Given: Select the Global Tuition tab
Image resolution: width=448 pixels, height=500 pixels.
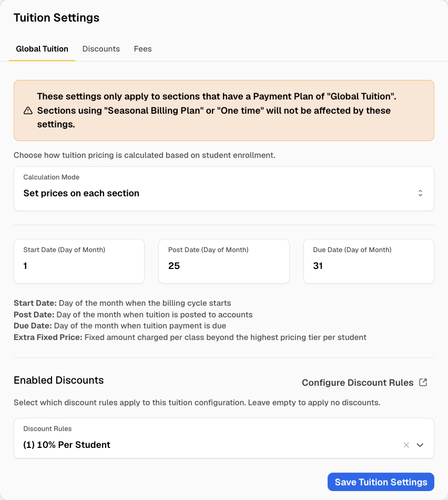Looking at the screenshot, I should point(42,49).
